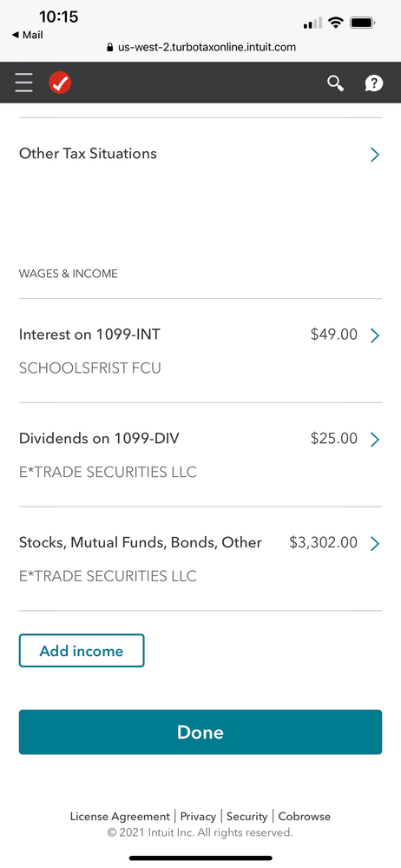Open the License Agreement link
This screenshot has height=868, width=401.
pos(120,817)
